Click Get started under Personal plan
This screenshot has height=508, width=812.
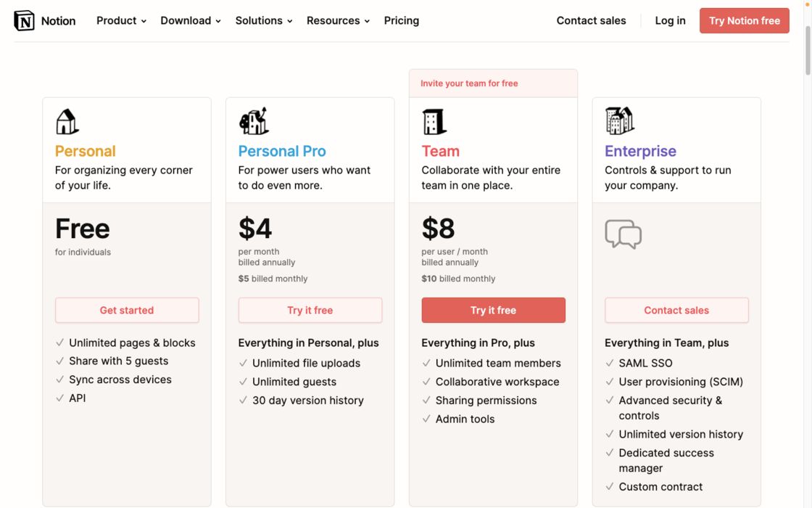coord(127,310)
